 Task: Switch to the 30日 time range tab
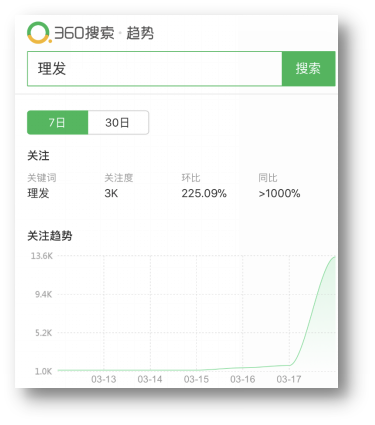click(118, 123)
